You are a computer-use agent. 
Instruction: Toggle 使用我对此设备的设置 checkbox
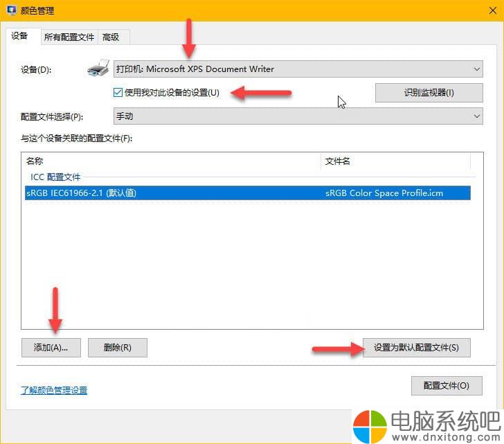point(118,93)
